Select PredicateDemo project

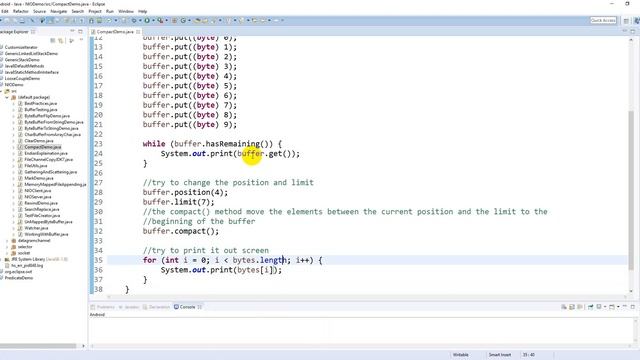18,278
